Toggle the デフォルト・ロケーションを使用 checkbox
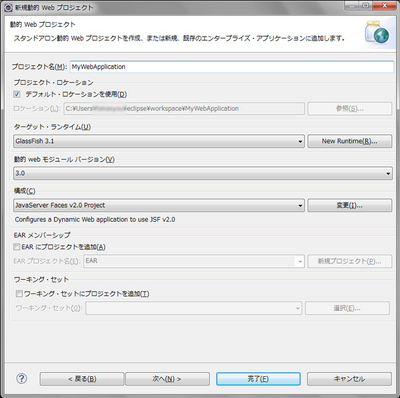 [x=17, y=94]
